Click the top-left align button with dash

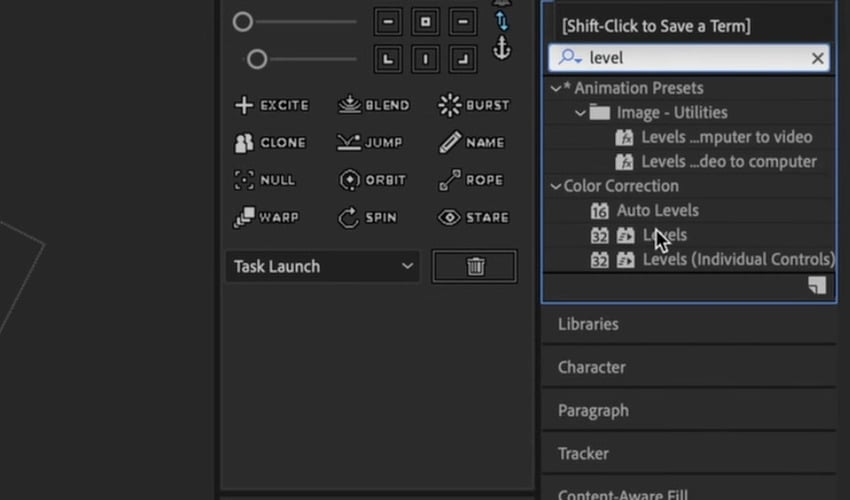tap(388, 22)
